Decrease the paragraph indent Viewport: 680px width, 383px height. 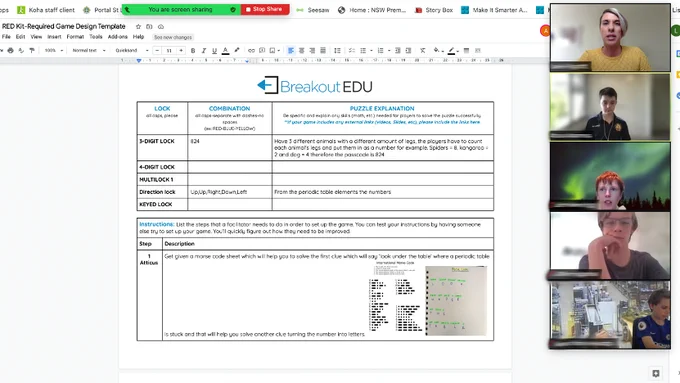pyautogui.click(x=397, y=51)
